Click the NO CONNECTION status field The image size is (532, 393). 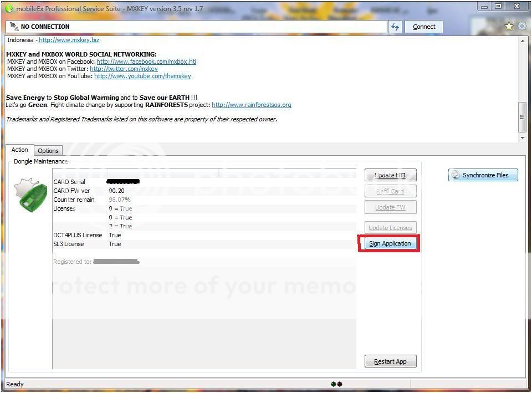point(197,27)
